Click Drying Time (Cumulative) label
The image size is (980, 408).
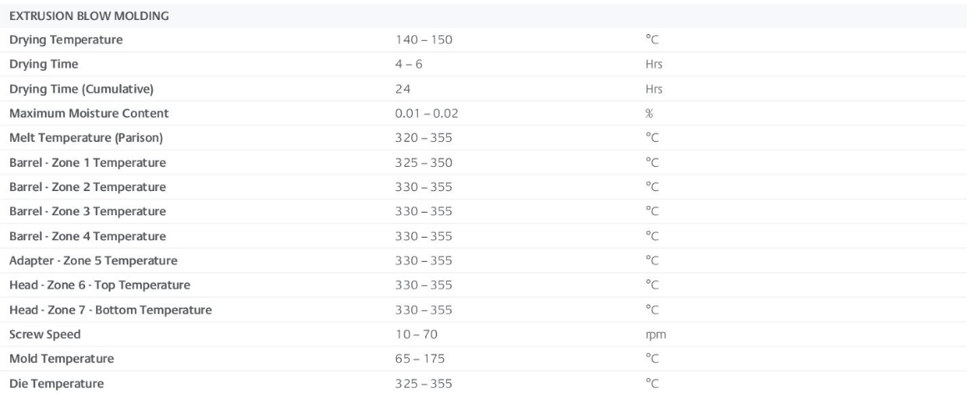coord(81,88)
